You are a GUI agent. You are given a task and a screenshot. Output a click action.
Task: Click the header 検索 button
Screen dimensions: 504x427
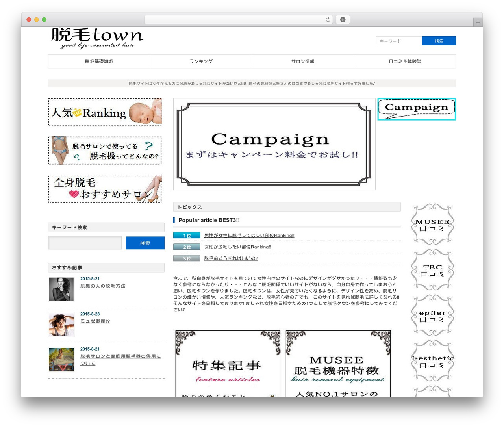click(439, 41)
